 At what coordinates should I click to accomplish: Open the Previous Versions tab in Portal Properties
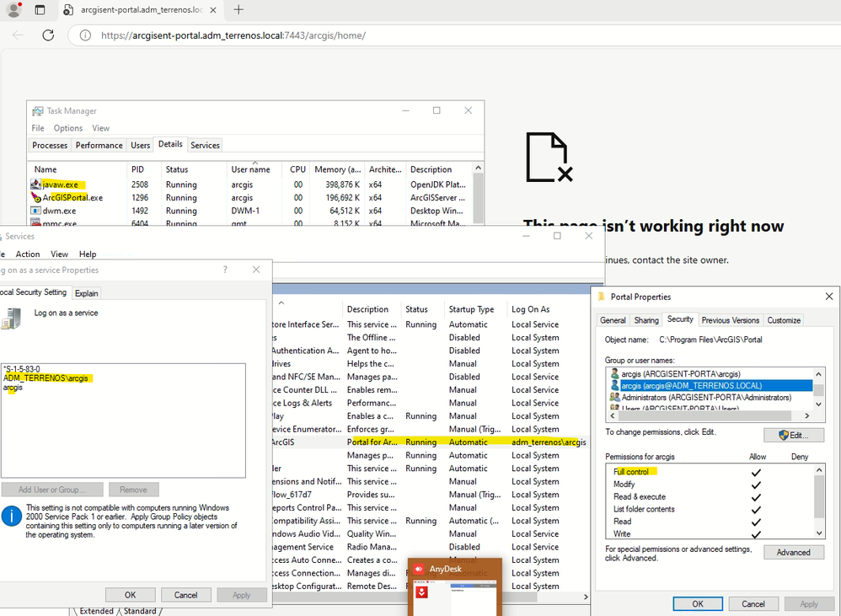(x=731, y=320)
